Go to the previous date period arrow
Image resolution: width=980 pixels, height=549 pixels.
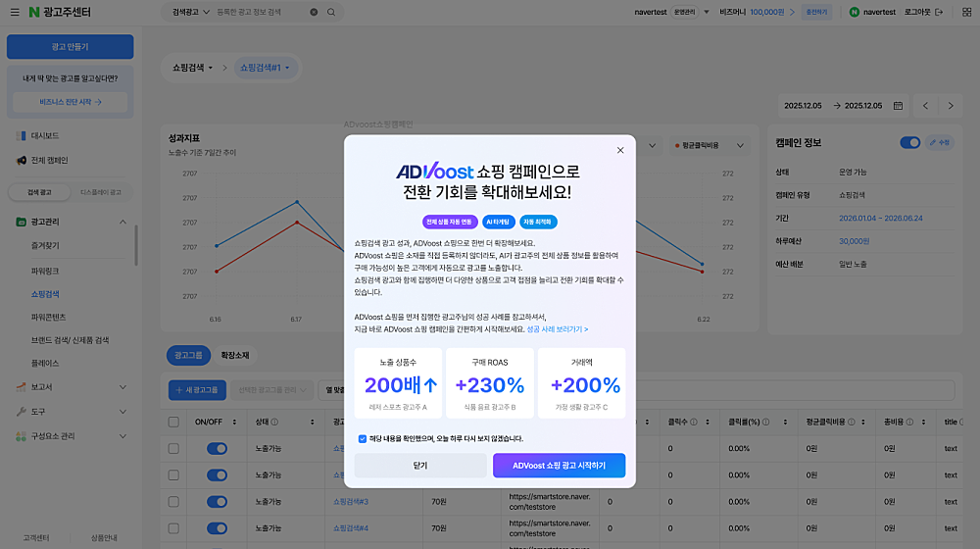point(926,106)
